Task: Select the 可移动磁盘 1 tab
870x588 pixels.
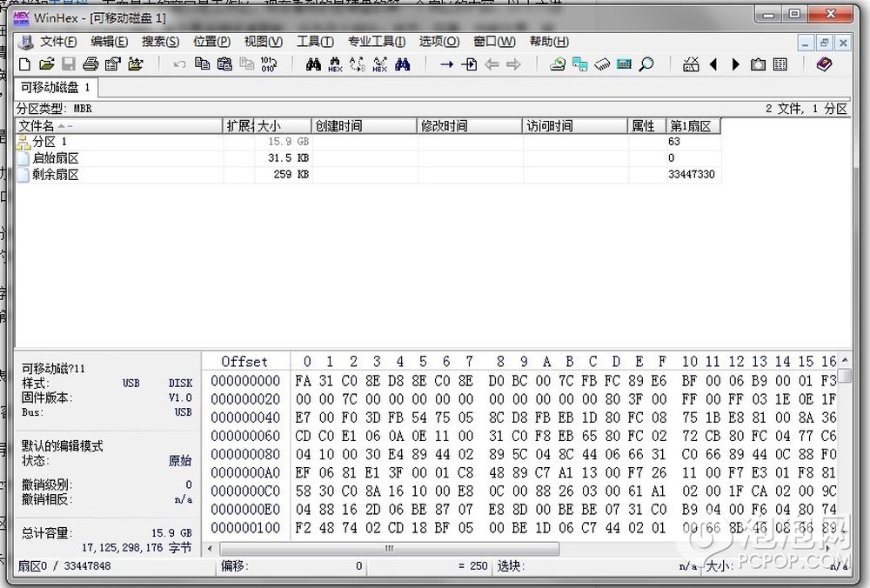Action: (x=55, y=88)
